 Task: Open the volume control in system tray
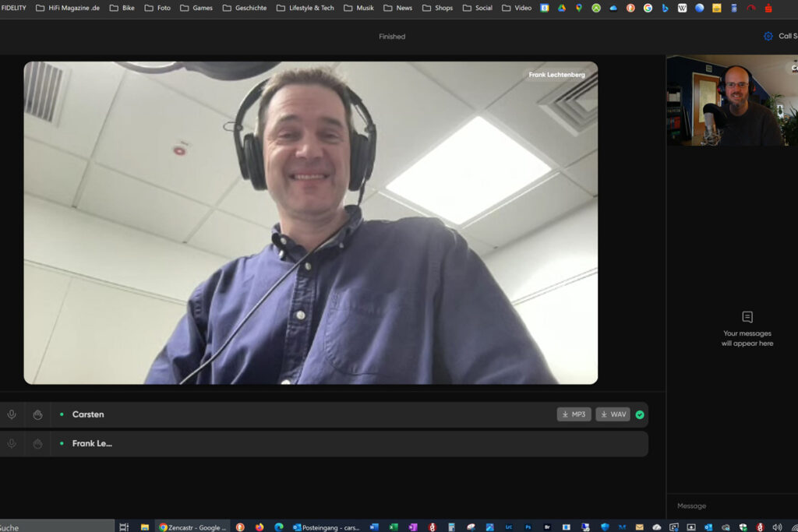coord(776,527)
